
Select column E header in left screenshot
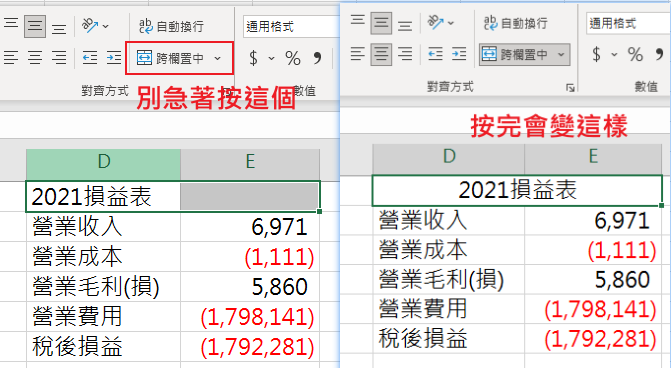250,164
